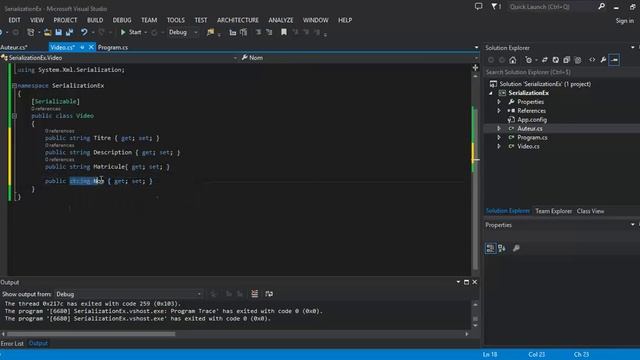The height and width of the screenshot is (360, 640).
Task: Expand Program.cs in Solution Explorer
Action: (x=499, y=138)
